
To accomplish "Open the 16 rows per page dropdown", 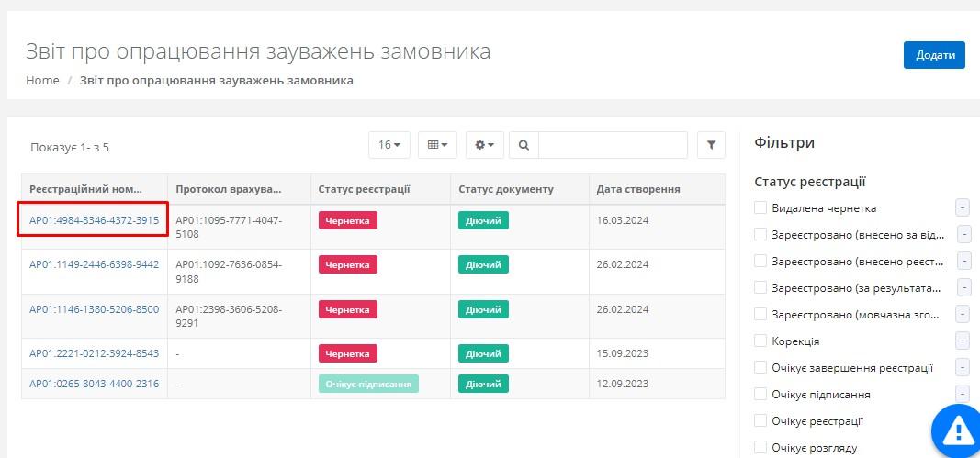I will coord(389,145).
